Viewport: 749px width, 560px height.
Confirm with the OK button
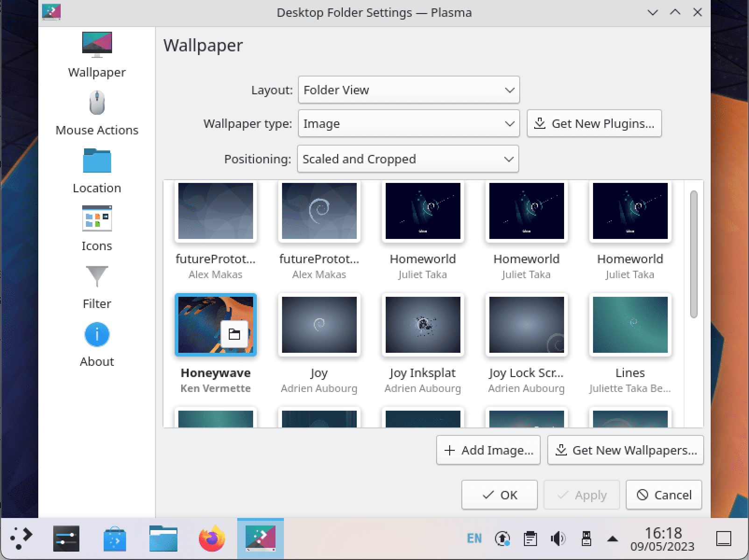coord(499,495)
